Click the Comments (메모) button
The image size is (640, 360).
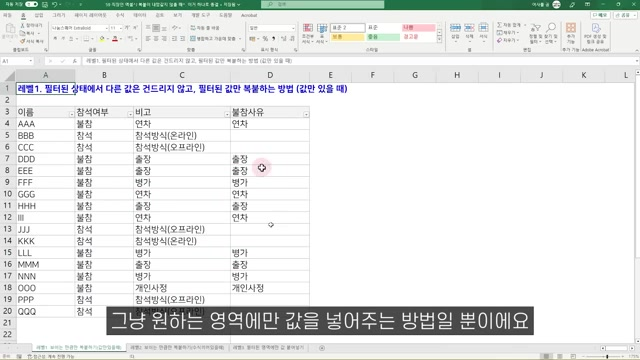click(600, 15)
